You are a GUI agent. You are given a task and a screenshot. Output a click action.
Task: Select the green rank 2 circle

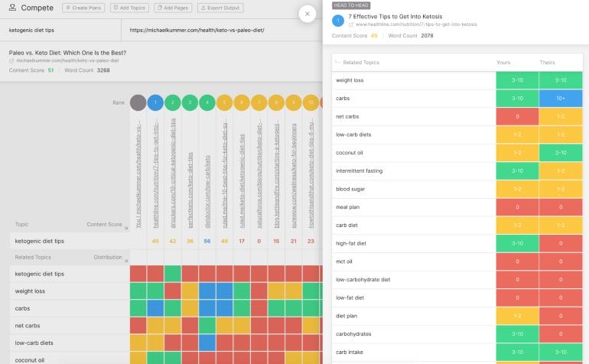coord(172,102)
